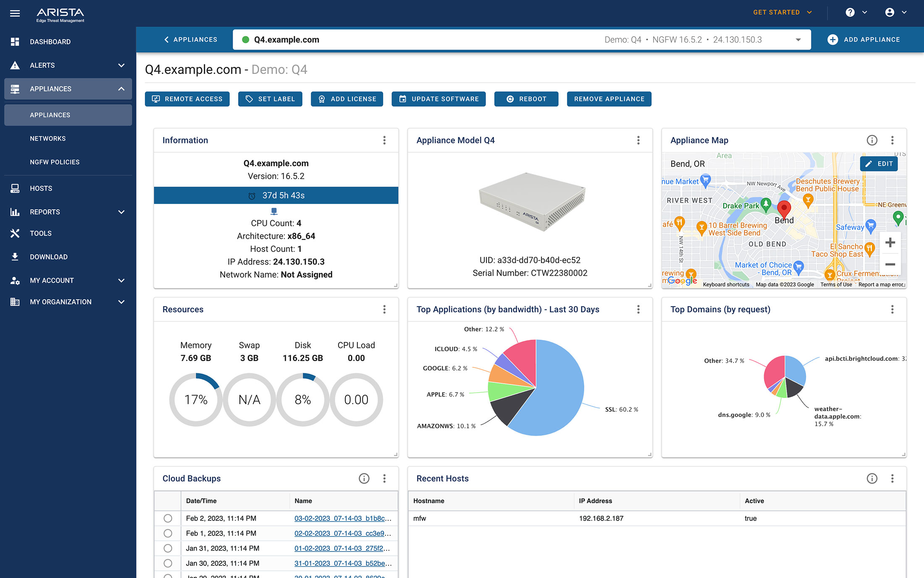
Task: Expand the My Account sidebar section
Action: click(121, 280)
